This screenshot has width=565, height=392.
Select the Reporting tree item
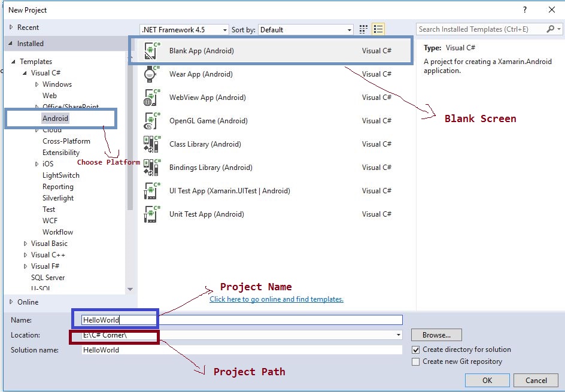tap(57, 187)
